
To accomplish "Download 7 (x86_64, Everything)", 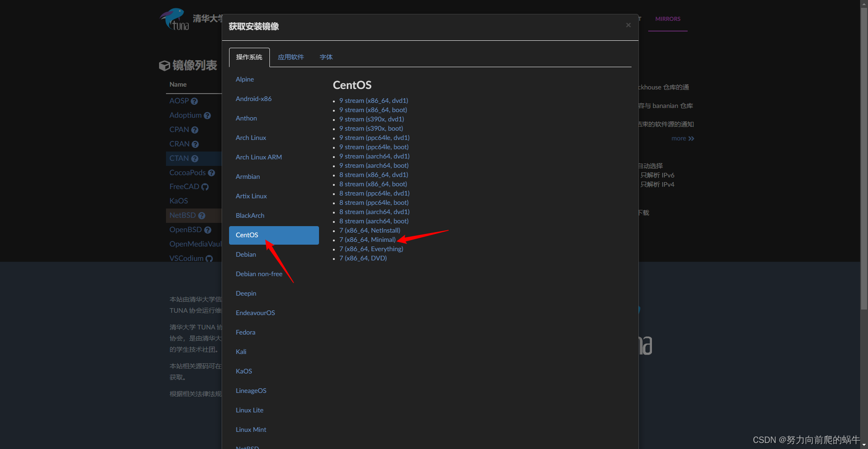I will pos(371,249).
